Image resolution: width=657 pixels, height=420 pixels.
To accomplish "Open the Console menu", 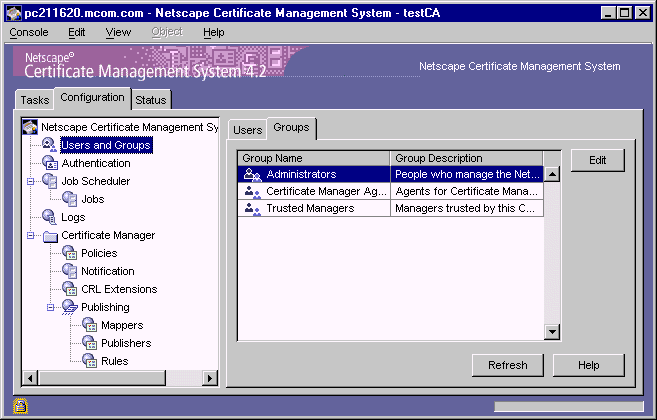I will [x=29, y=32].
